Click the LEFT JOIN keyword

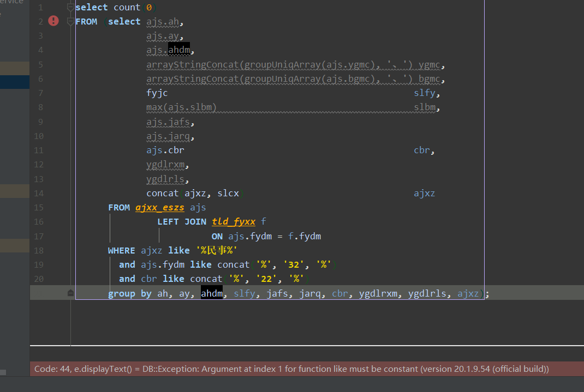[182, 222]
